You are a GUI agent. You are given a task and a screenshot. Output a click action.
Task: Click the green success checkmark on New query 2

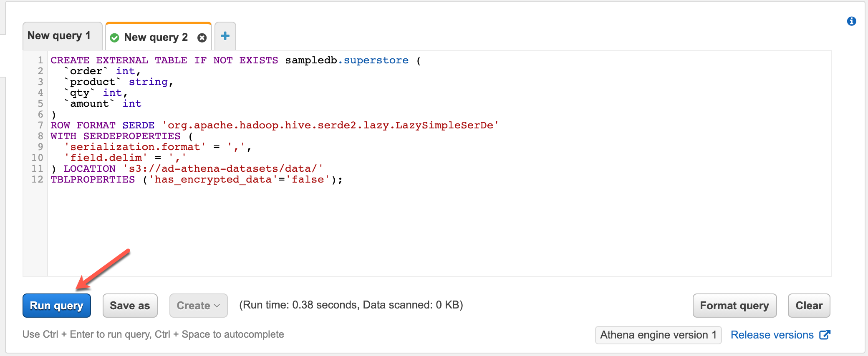coord(114,38)
